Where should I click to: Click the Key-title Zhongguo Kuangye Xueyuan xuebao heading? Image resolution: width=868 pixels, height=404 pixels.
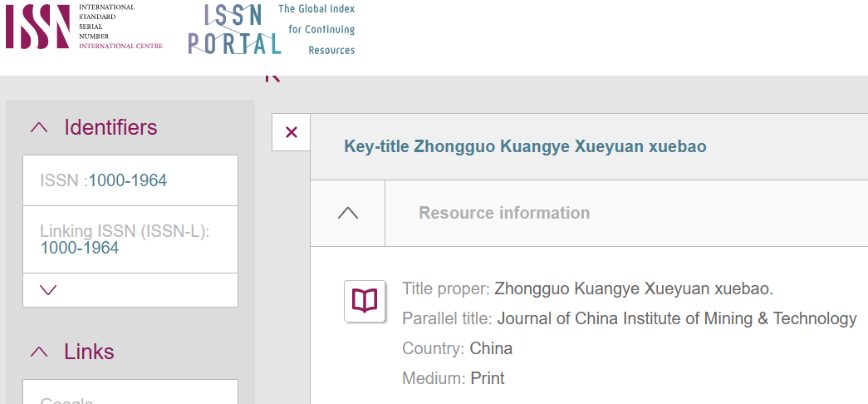pyautogui.click(x=525, y=147)
